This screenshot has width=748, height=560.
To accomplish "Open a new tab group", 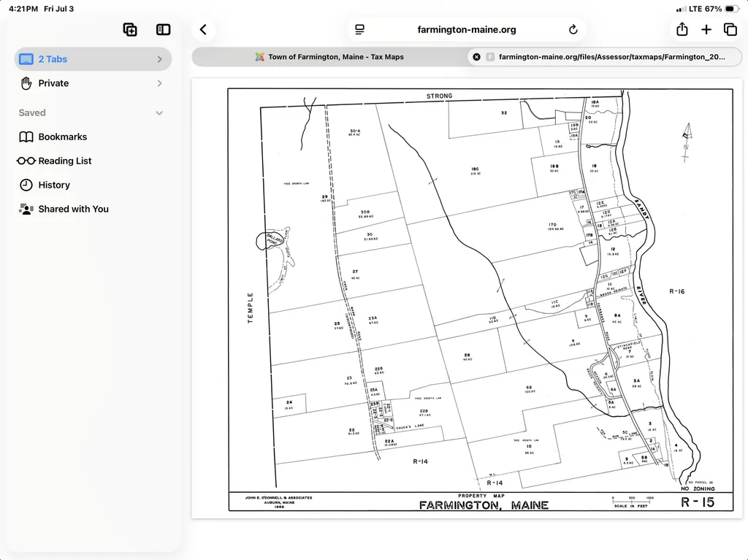I will pos(130,30).
